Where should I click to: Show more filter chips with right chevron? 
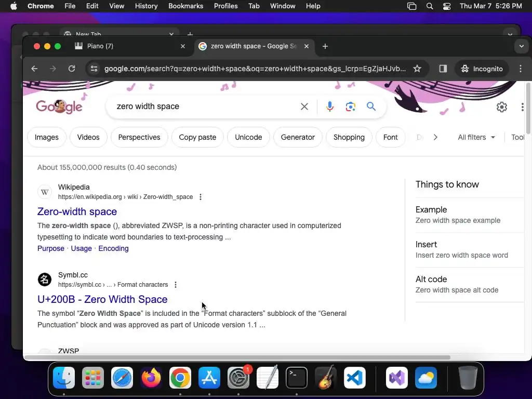(435, 137)
